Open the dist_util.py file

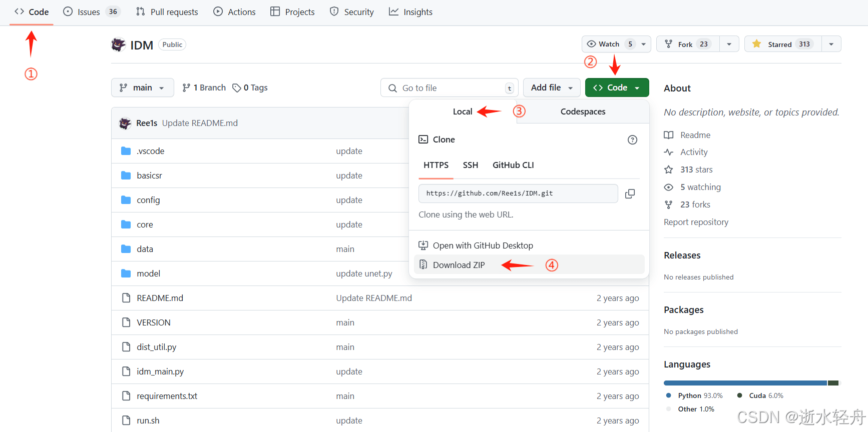click(157, 347)
